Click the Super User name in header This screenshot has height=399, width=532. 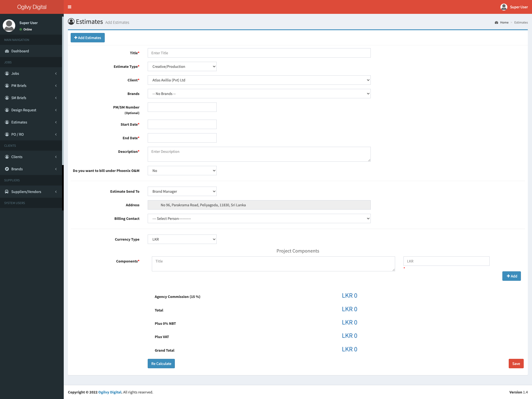click(519, 7)
